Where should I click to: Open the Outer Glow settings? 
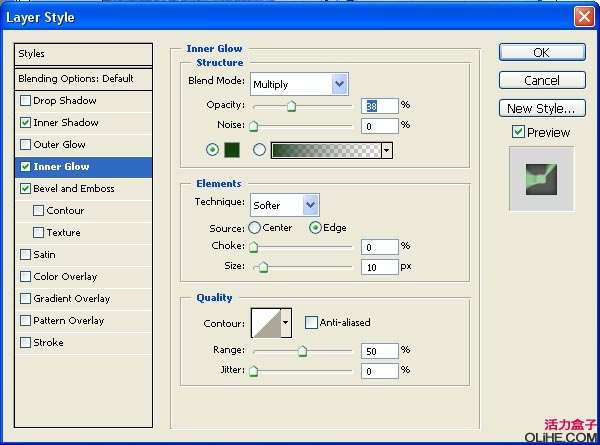pyautogui.click(x=60, y=145)
